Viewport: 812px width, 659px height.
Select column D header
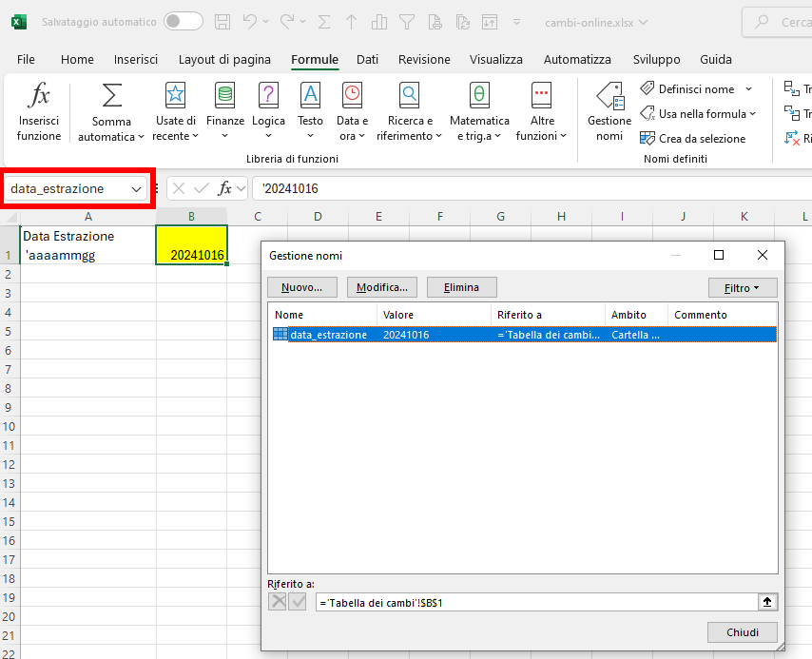318,217
